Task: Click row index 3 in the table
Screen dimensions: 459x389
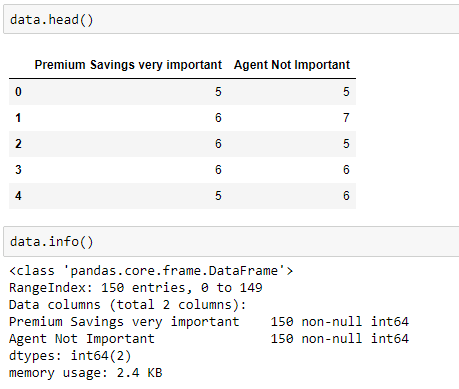Action: point(18,170)
